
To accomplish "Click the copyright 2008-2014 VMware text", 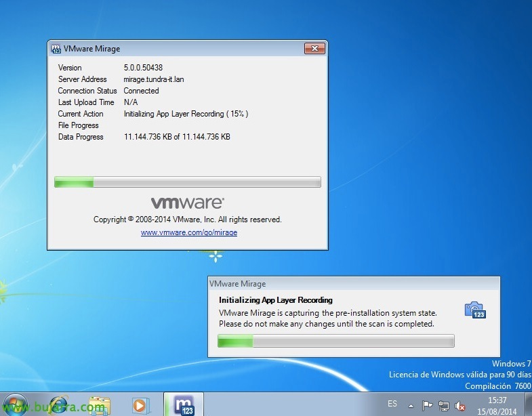I will (x=187, y=220).
